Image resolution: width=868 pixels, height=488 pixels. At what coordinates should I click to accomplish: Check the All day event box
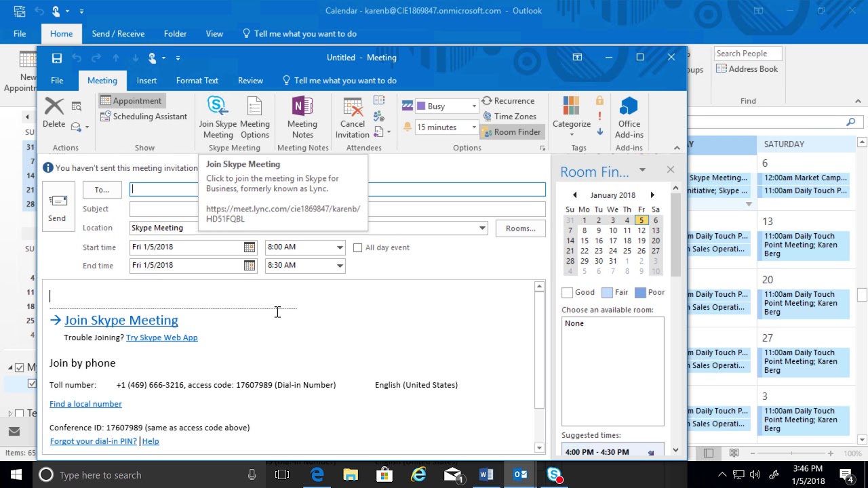pyautogui.click(x=357, y=247)
